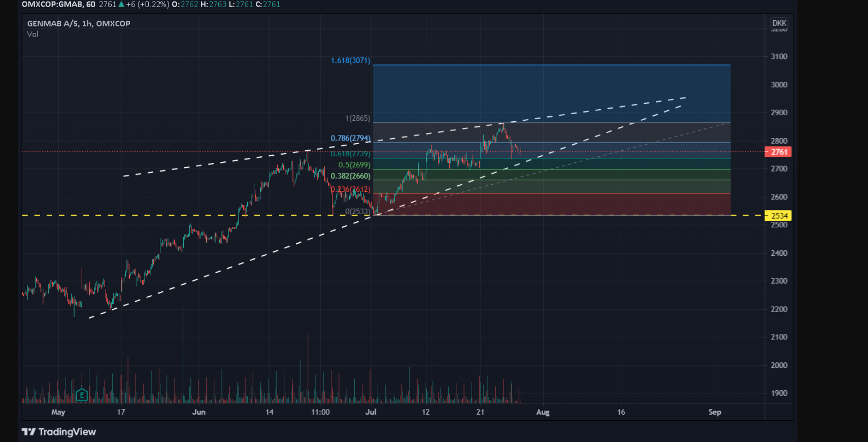The height and width of the screenshot is (442, 868).
Task: Select the 0.236(2612) Fibonacci level label
Action: point(351,189)
